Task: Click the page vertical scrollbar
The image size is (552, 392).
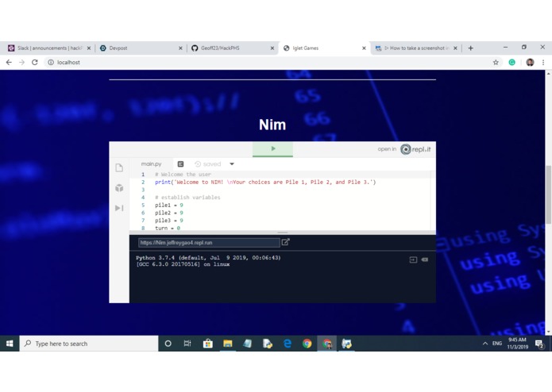Action: 549,194
